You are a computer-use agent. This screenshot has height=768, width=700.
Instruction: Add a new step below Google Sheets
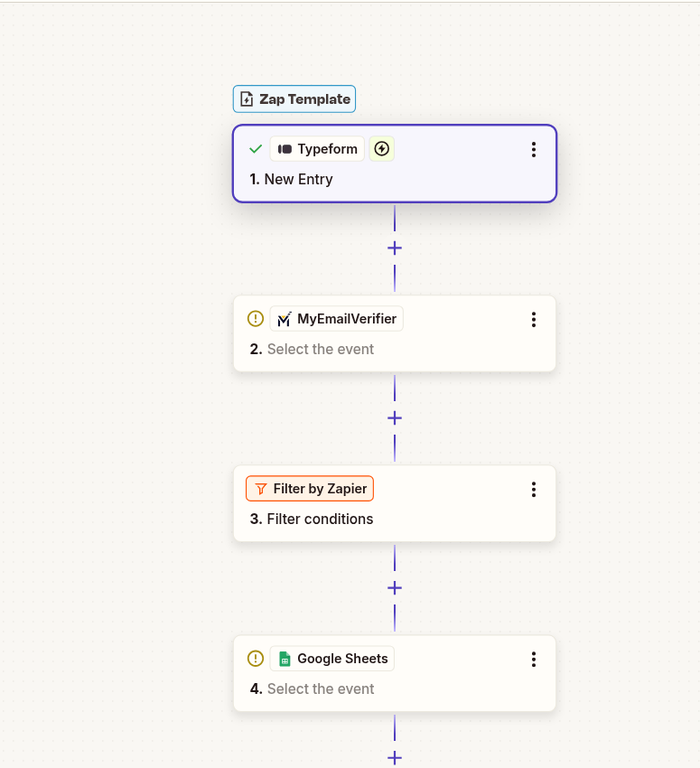(x=395, y=757)
